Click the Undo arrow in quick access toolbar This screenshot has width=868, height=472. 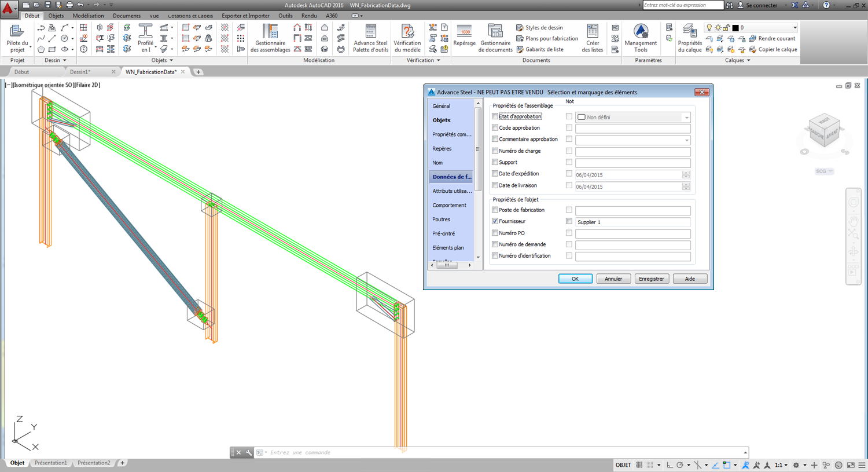pyautogui.click(x=80, y=5)
